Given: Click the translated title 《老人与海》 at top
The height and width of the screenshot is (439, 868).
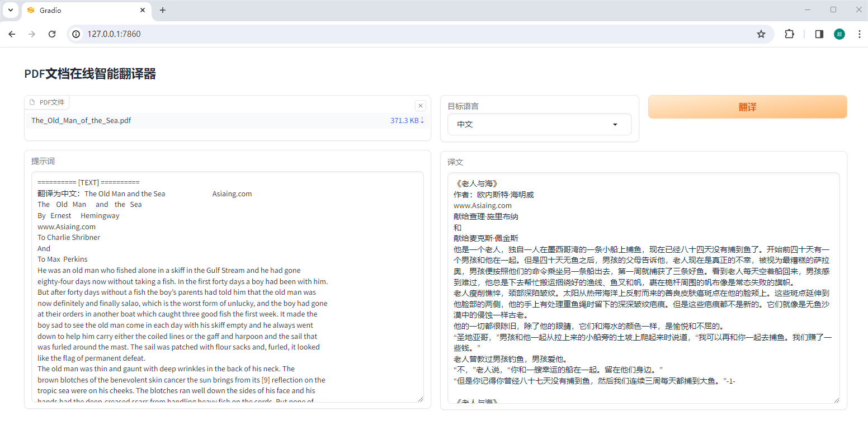Looking at the screenshot, I should click(475, 183).
